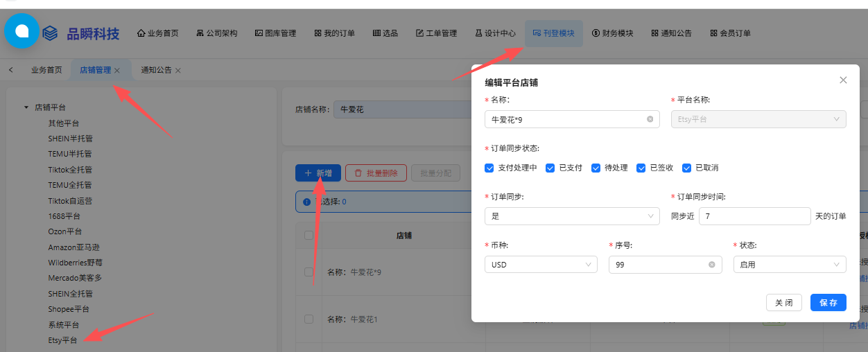Open the 币种 dropdown showing USD

tap(541, 265)
